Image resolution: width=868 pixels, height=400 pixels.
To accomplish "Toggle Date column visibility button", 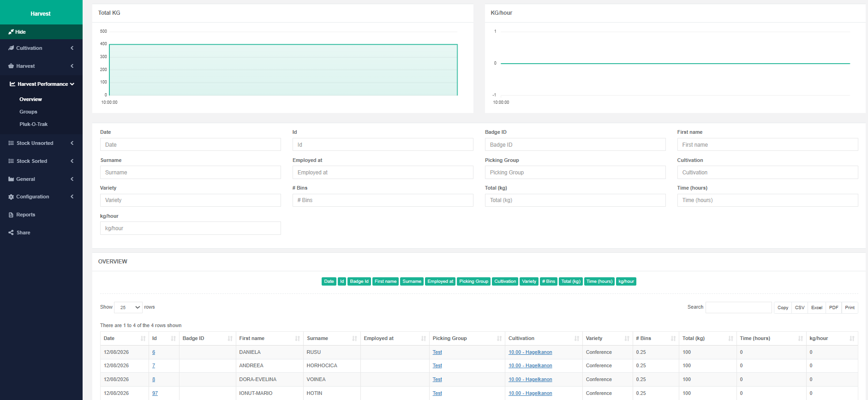I will (x=329, y=281).
